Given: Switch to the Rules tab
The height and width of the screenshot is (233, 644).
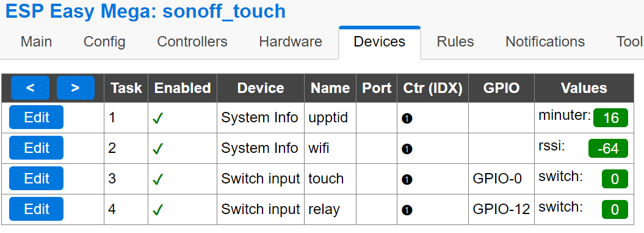Looking at the screenshot, I should pyautogui.click(x=455, y=42).
